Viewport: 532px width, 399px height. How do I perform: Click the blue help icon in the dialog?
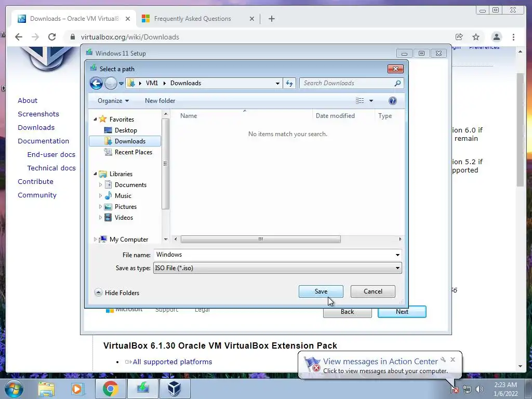tap(393, 101)
